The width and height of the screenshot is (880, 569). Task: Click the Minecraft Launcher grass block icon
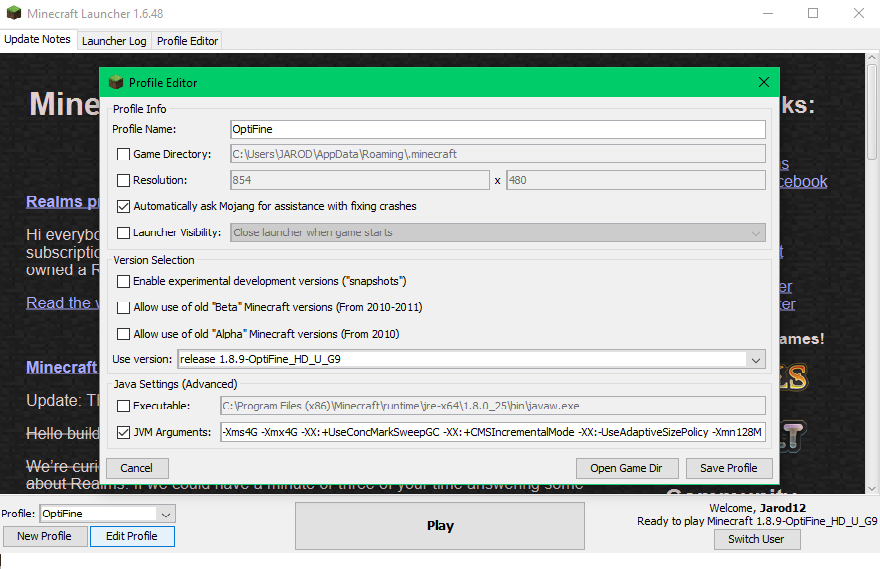tap(13, 13)
